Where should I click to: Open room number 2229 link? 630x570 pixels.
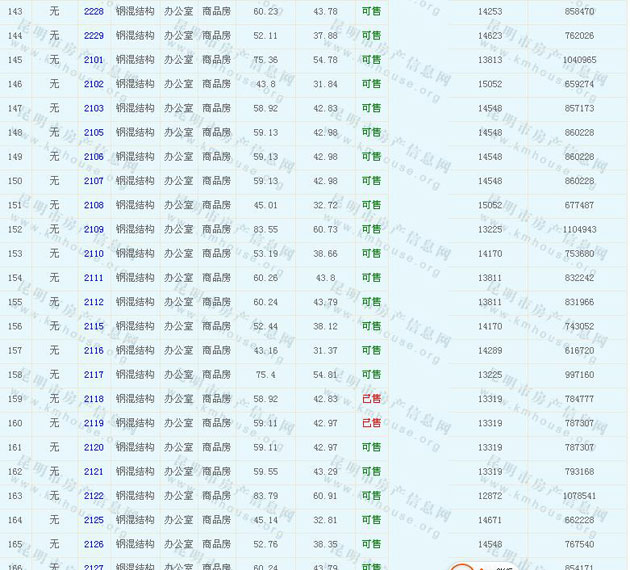[93, 35]
